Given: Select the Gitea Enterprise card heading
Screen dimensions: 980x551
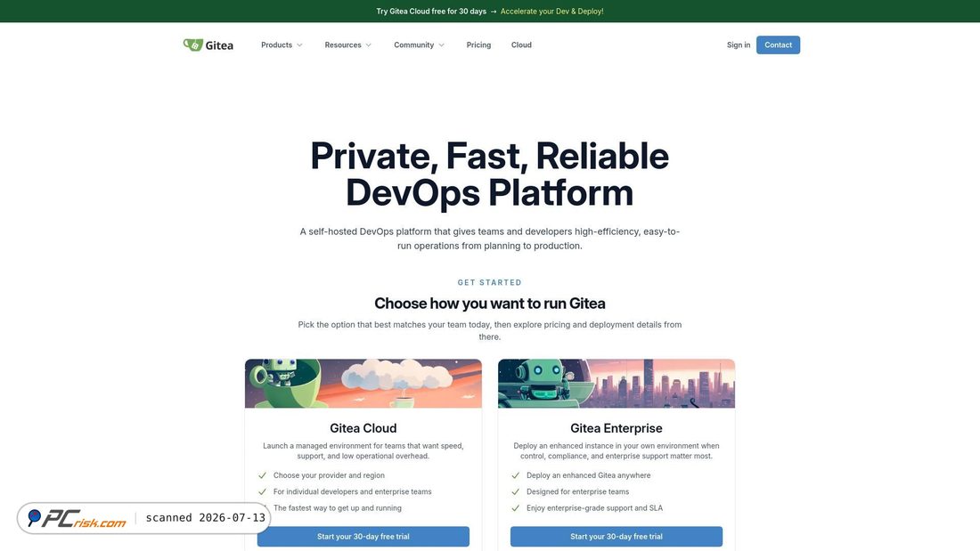Looking at the screenshot, I should click(617, 428).
